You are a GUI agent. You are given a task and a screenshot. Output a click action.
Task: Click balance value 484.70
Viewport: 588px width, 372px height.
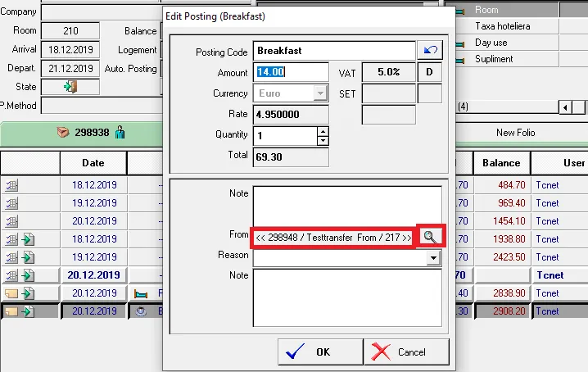pos(512,184)
